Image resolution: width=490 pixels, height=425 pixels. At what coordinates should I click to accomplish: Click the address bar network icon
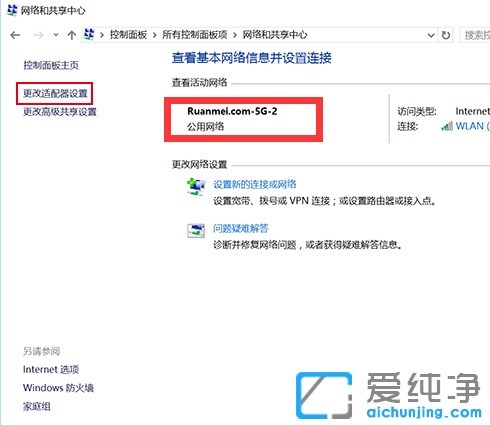pos(89,34)
